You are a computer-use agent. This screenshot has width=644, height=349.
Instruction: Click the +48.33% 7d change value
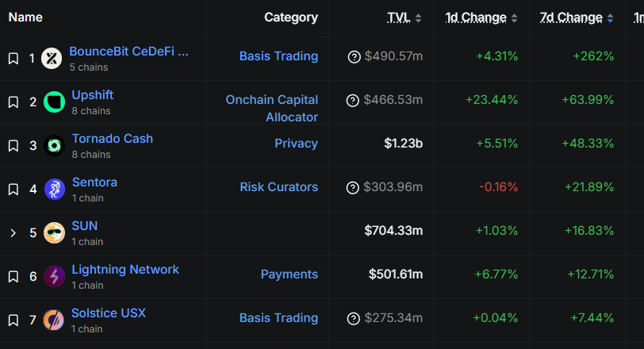pos(588,144)
